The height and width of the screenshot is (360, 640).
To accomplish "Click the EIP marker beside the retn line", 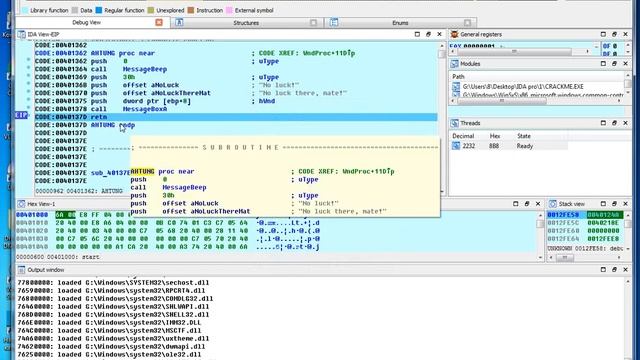I will pos(21,116).
